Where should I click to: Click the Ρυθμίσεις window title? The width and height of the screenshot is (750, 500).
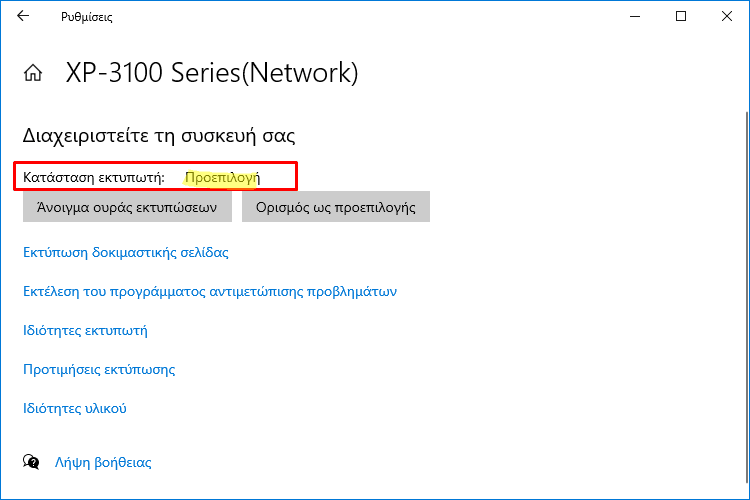tap(87, 17)
